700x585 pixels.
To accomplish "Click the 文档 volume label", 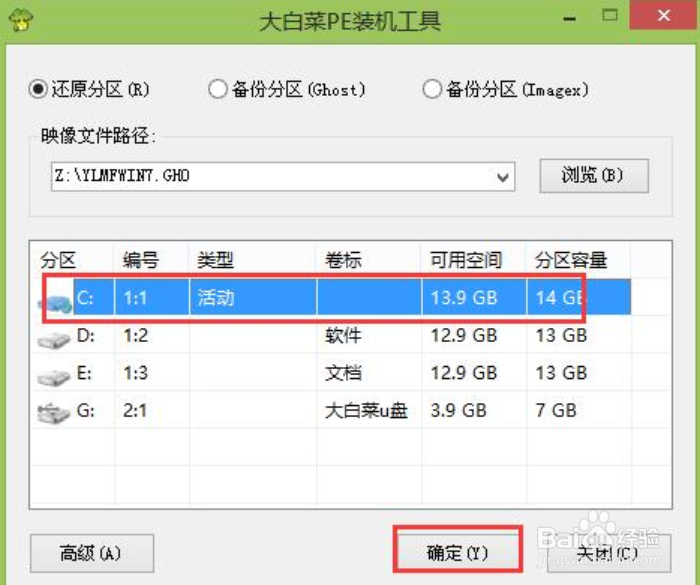I will [x=343, y=373].
